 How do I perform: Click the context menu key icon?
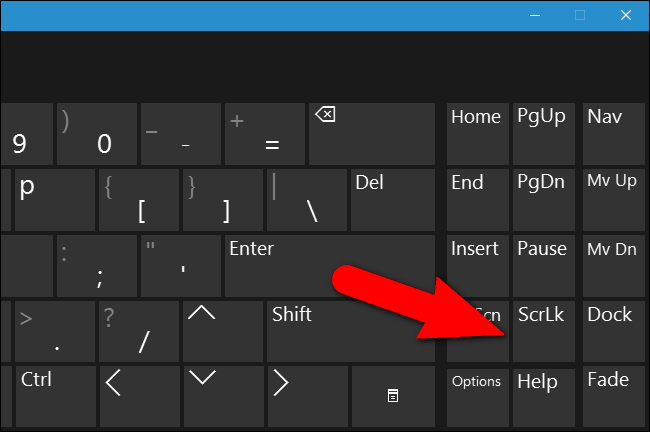tap(393, 396)
